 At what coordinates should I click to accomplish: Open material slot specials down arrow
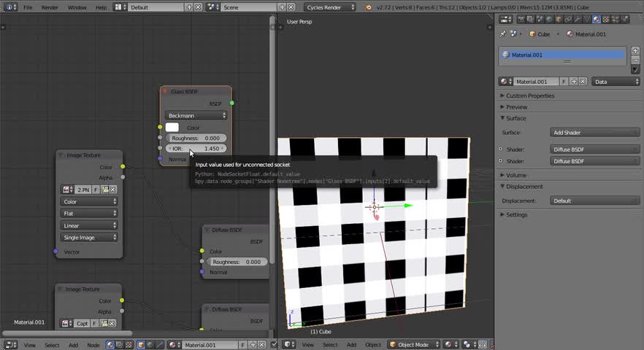pos(635,70)
